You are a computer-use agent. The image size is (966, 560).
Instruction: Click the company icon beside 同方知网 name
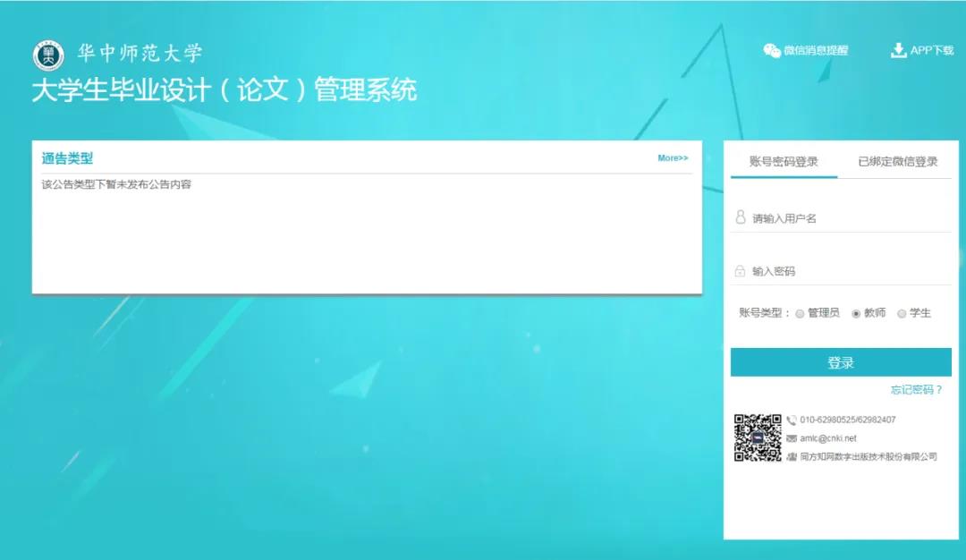(792, 457)
